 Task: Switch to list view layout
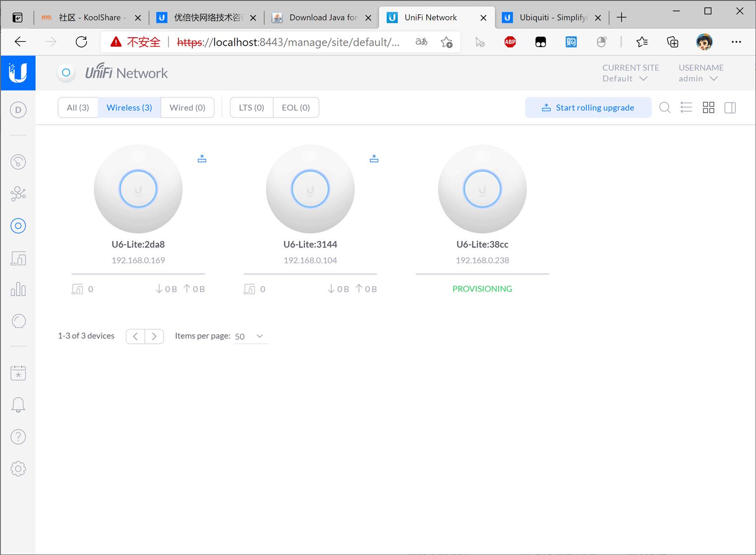686,107
